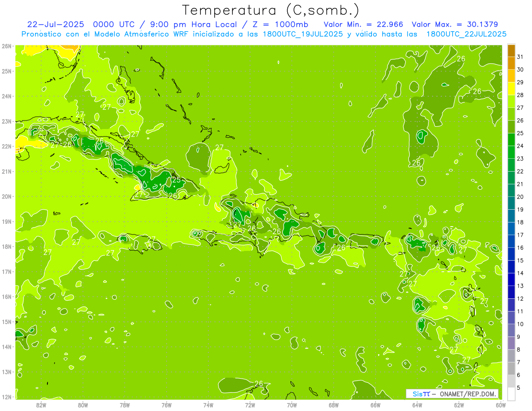Pick the amber swatch between 29 and 30

coord(511,76)
